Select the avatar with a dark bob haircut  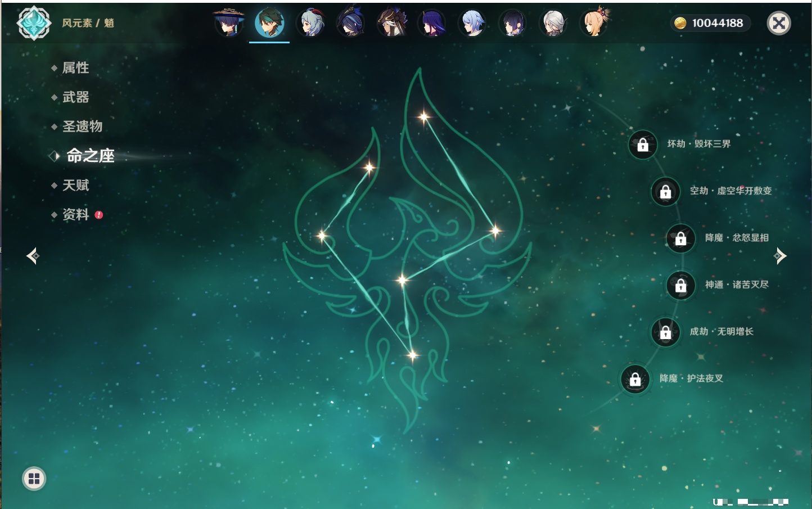click(513, 22)
